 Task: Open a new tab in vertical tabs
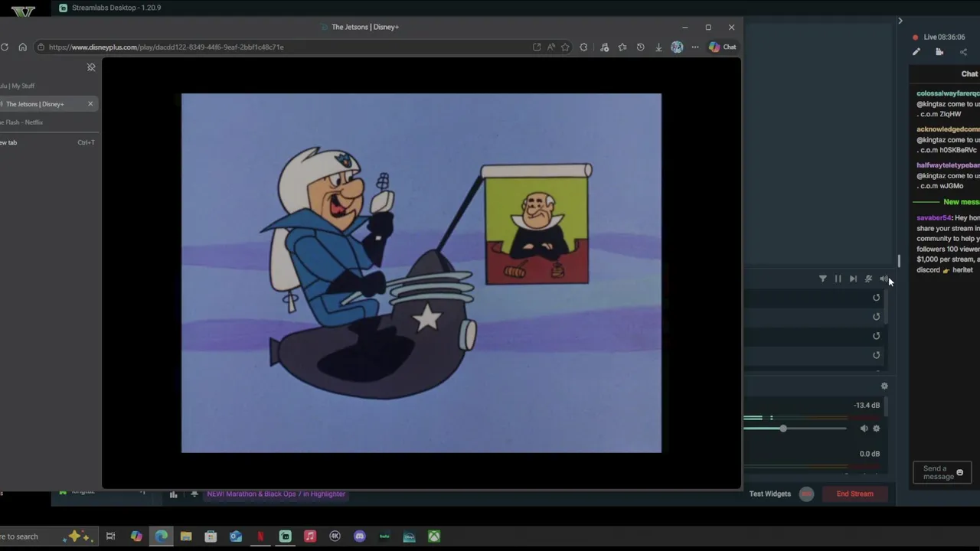click(47, 142)
